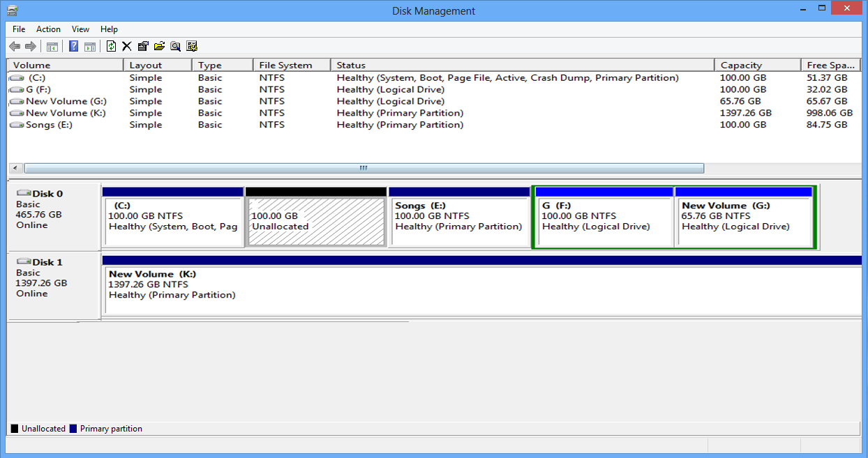
Task: Toggle the console tree visibility icon
Action: (x=54, y=46)
